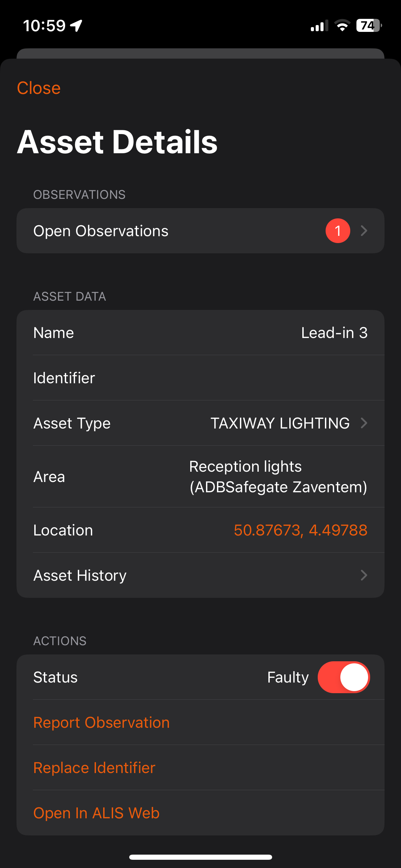Toggle the Faulty status switch

tap(343, 677)
